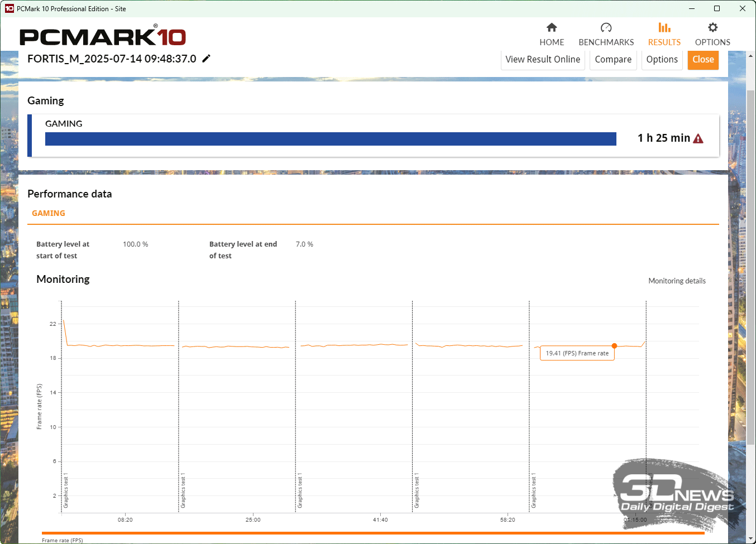Click the Compare button
This screenshot has width=756, height=544.
613,60
